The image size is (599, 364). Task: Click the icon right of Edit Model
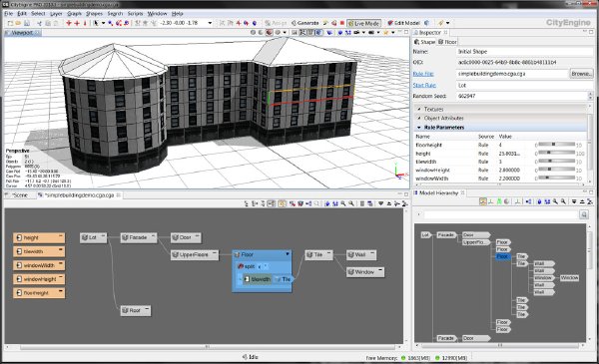tap(426, 23)
